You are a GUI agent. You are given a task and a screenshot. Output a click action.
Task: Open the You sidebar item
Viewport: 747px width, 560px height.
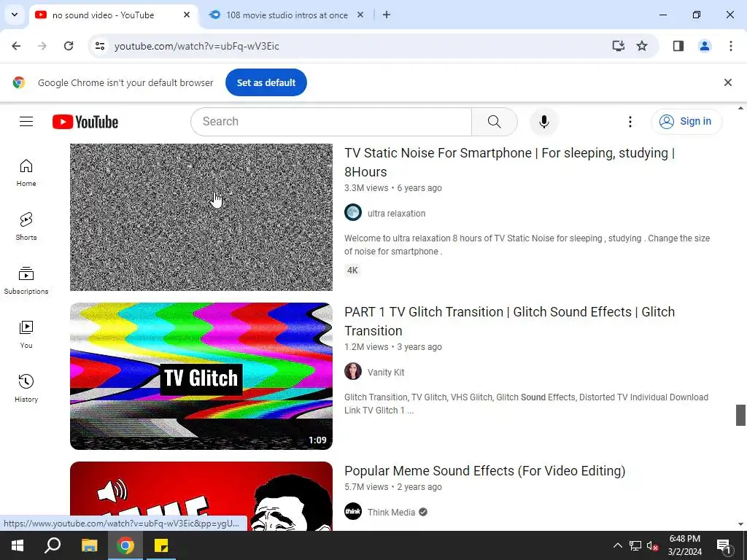tap(26, 334)
